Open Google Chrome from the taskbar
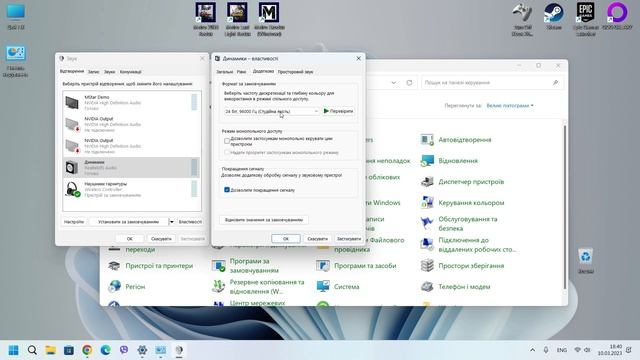640x360 pixels. click(87, 350)
